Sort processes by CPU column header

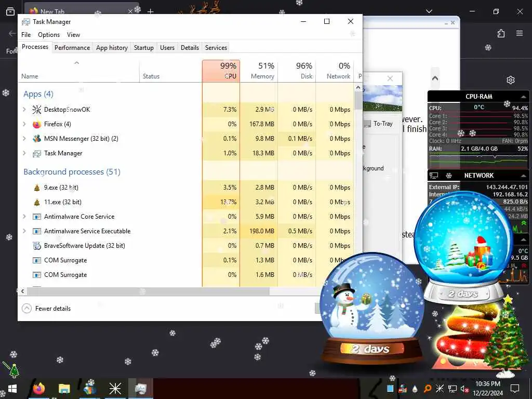coord(221,71)
